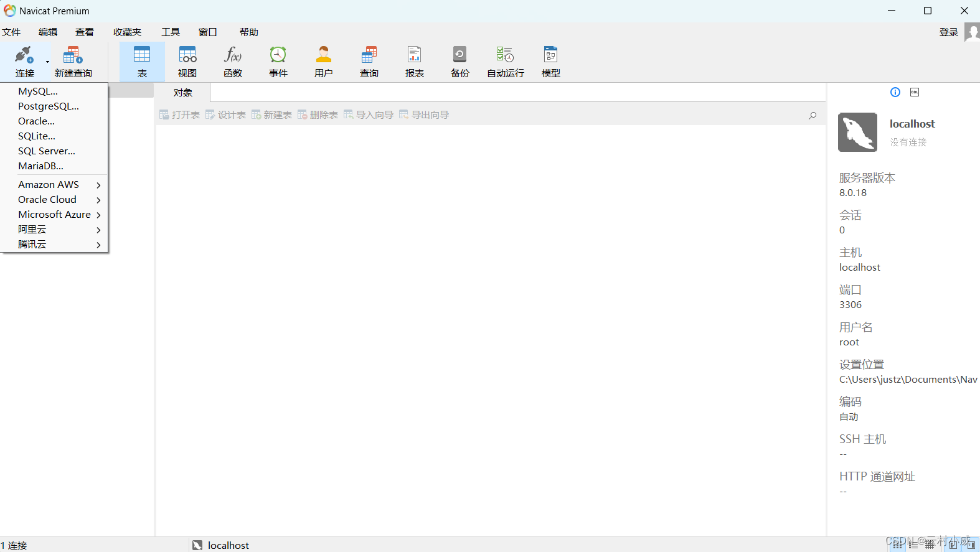Open the 自动运行 (Automation) toolbar icon
The image size is (980, 552).
pyautogui.click(x=506, y=61)
